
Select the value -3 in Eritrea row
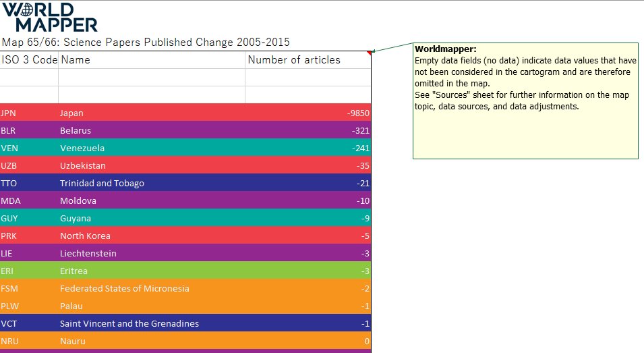[308, 271]
